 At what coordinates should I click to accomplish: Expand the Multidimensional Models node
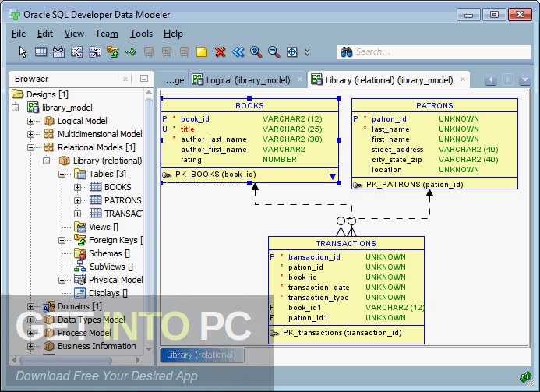coord(30,134)
